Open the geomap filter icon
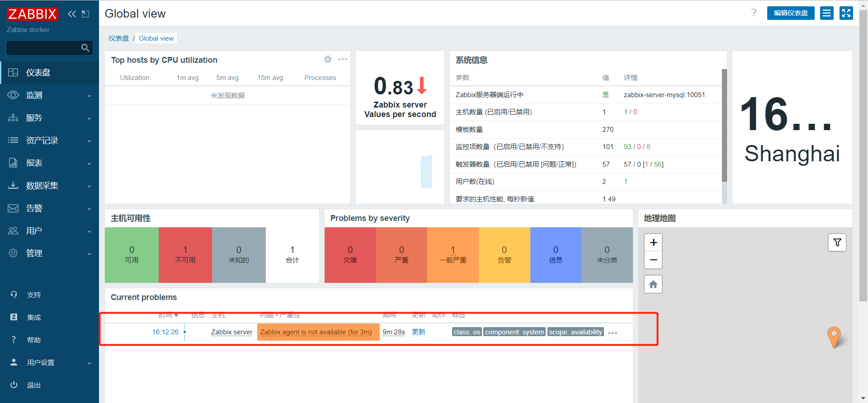Image resolution: width=868 pixels, height=403 pixels. 837,243
